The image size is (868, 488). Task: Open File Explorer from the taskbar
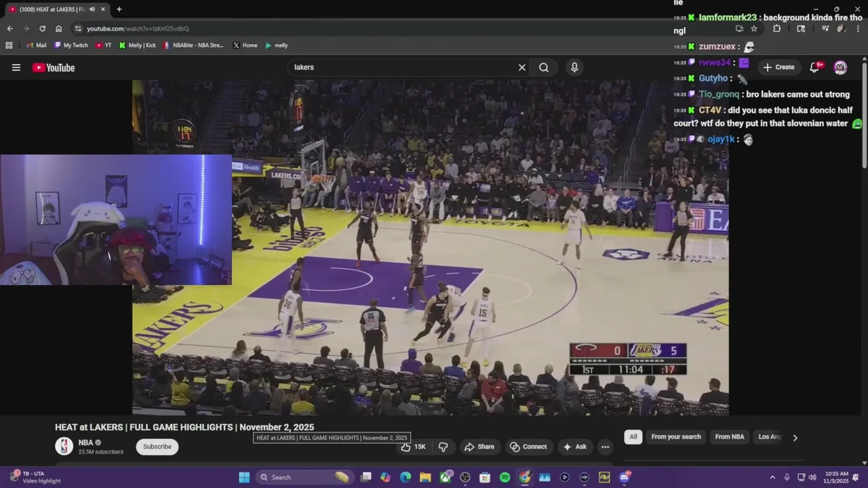(x=425, y=477)
